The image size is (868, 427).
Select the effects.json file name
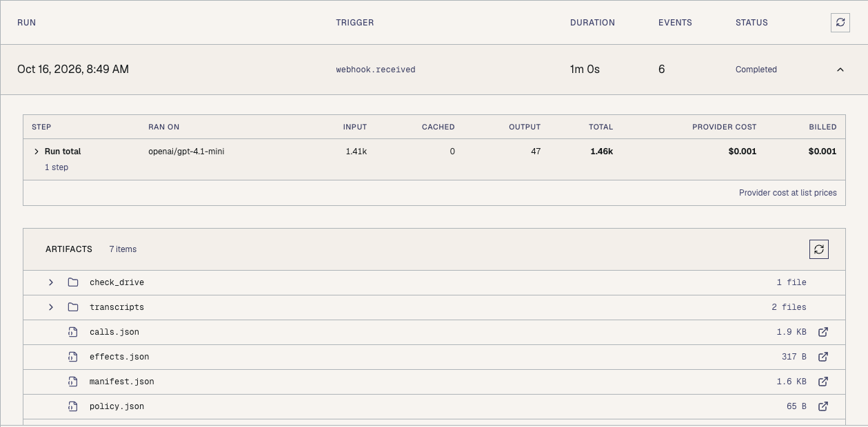(119, 357)
